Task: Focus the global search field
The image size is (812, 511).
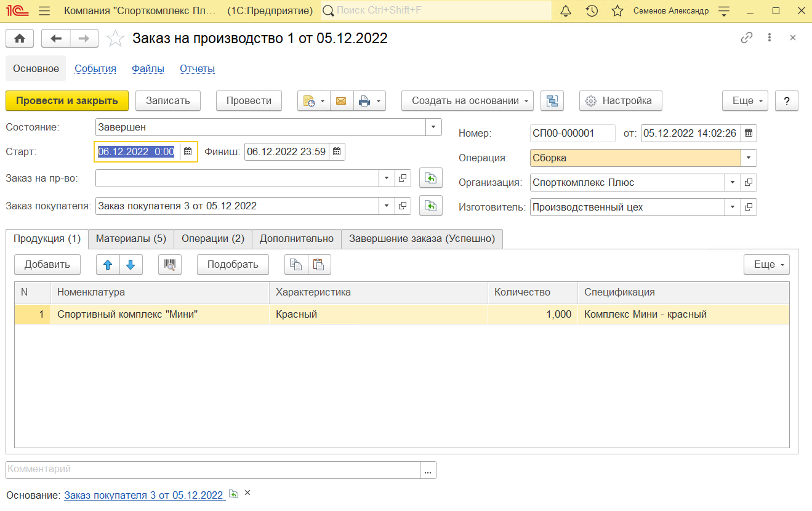Action: 436,11
